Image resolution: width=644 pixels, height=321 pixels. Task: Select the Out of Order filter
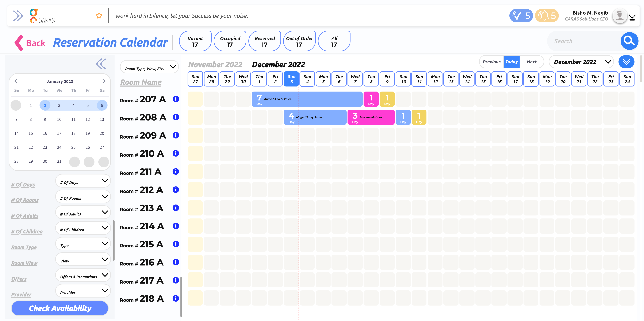(299, 41)
